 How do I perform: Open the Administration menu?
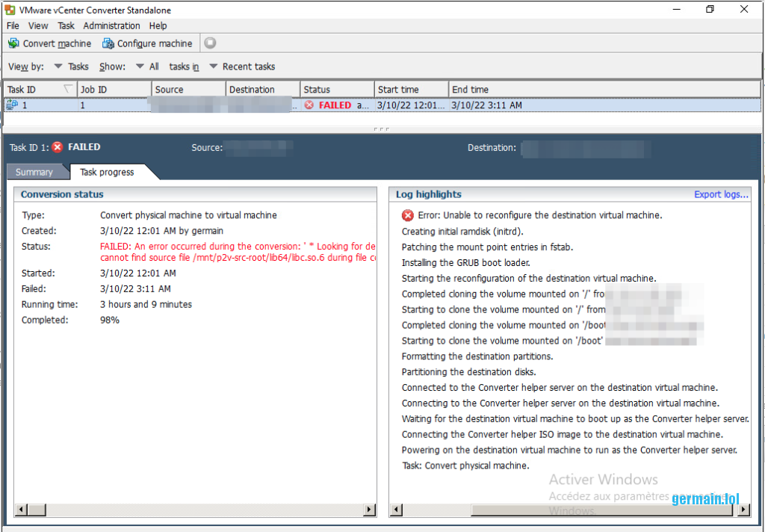pos(111,25)
